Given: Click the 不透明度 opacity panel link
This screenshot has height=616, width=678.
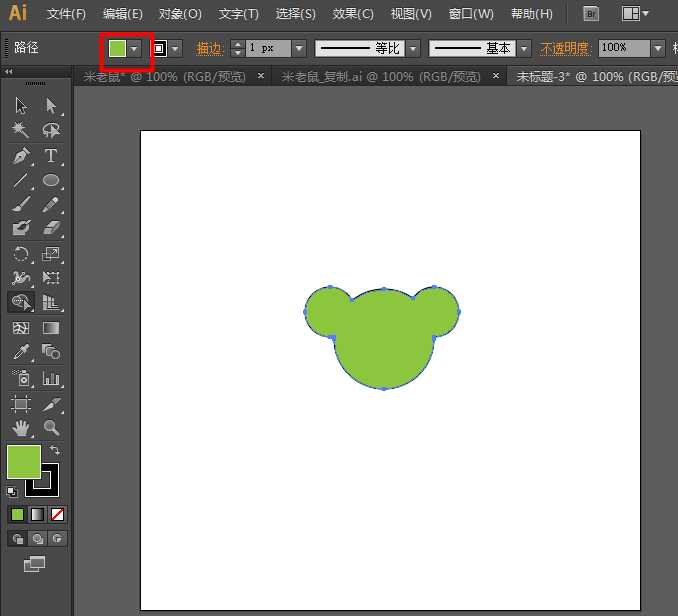Looking at the screenshot, I should point(565,48).
